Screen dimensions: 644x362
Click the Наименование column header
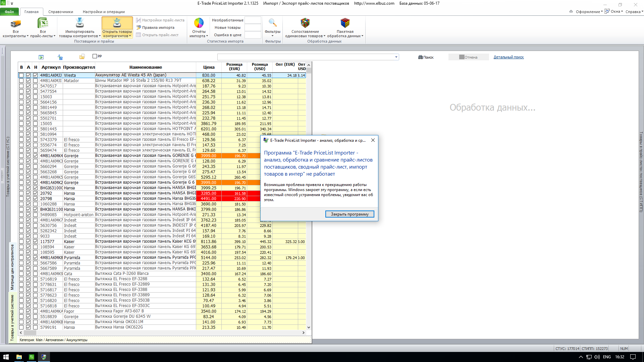tap(146, 67)
